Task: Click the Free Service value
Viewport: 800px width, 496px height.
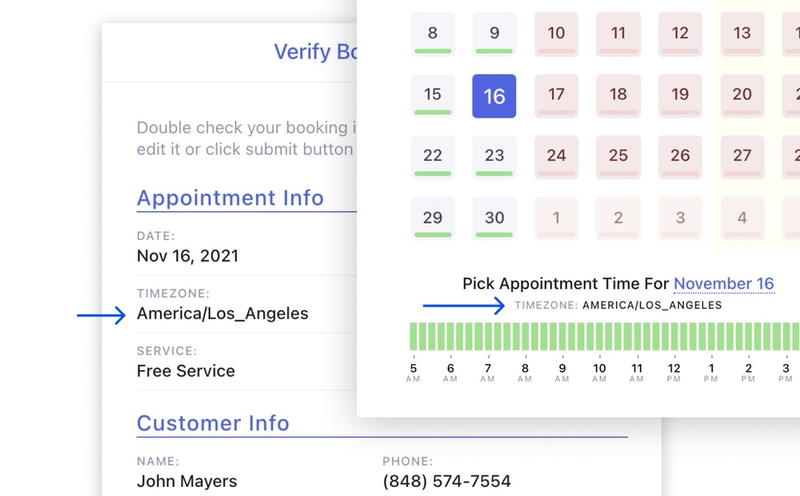Action: tap(186, 371)
